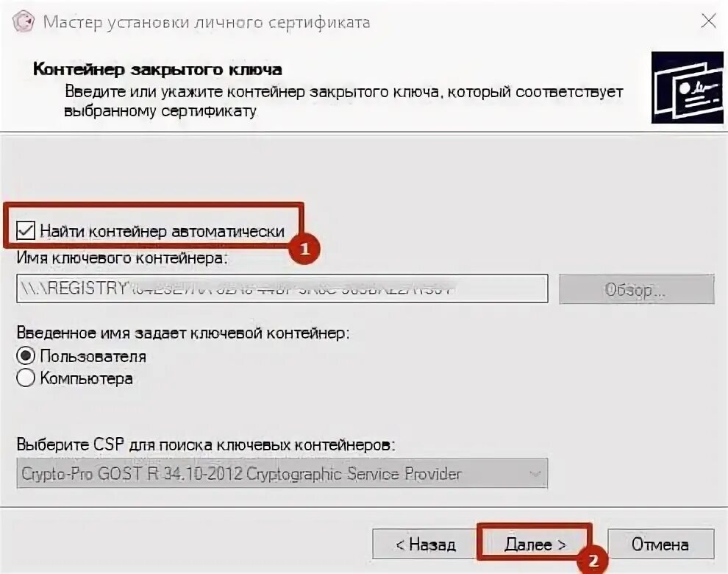The height and width of the screenshot is (574, 728).
Task: Click the red step badge numbered 2
Action: [593, 560]
